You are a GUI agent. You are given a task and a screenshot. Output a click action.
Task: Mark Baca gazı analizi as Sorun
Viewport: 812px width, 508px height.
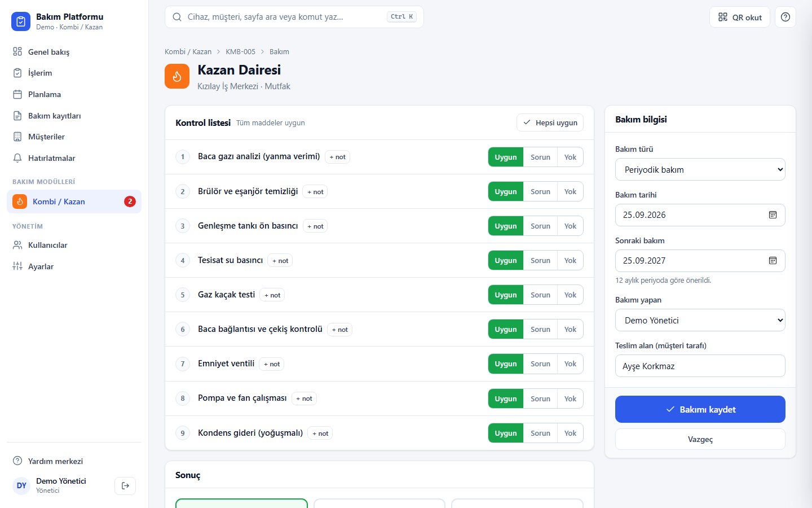(540, 157)
